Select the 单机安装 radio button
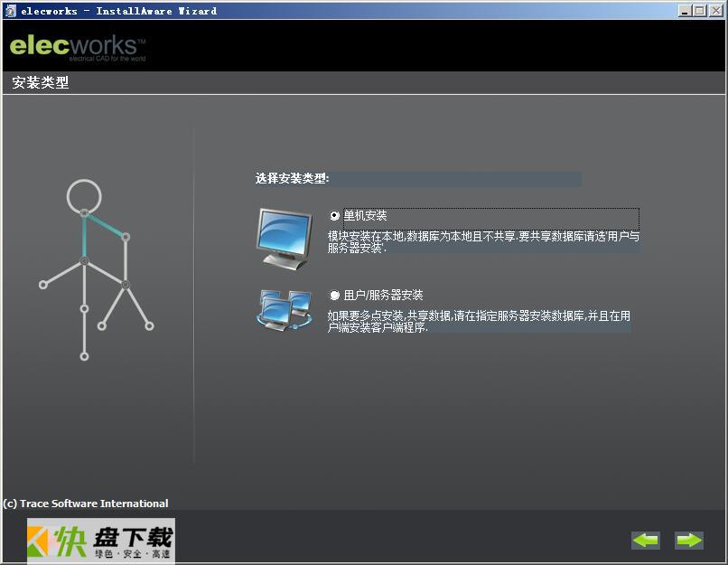Viewport: 728px width, 565px height. tap(334, 215)
